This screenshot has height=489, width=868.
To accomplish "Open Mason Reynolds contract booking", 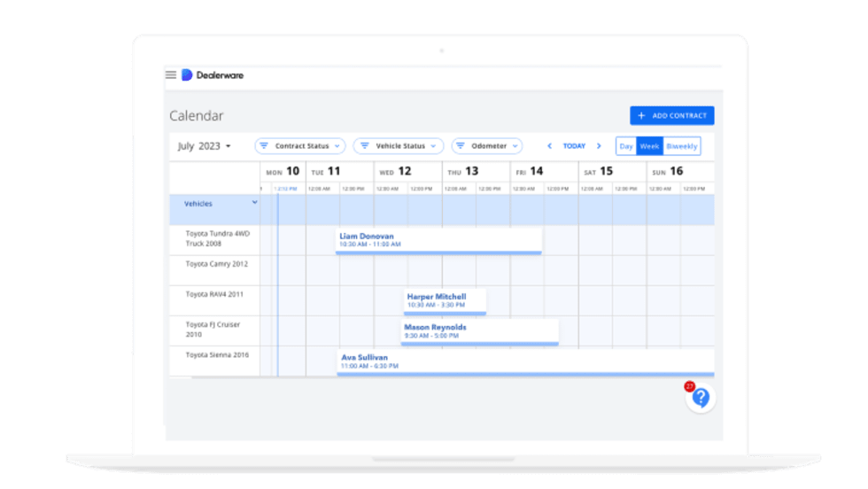I will click(479, 331).
